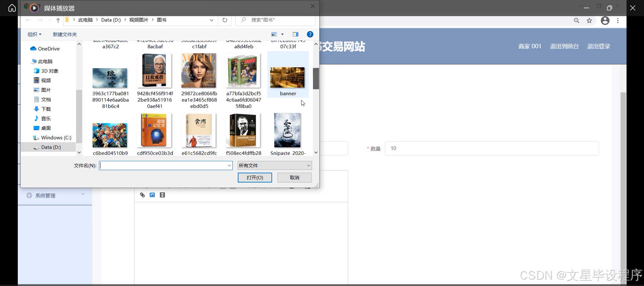644x286 pixels.
Task: Open 图片 folder in navigation pane
Action: [x=42, y=90]
